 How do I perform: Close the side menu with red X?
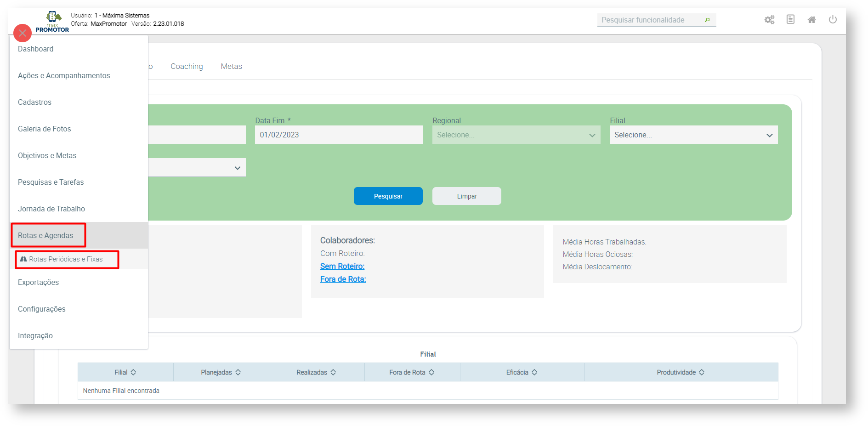tap(23, 33)
